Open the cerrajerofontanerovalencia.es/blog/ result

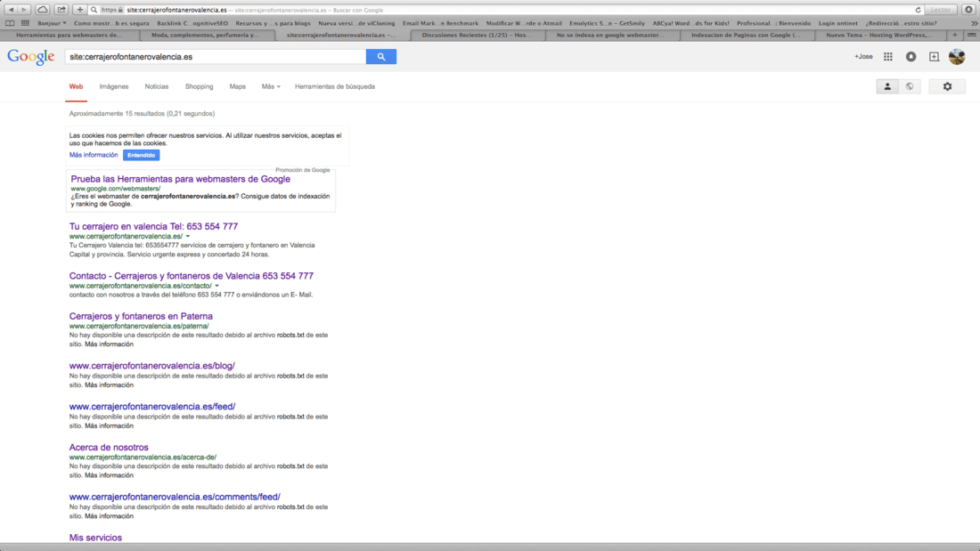click(x=151, y=366)
